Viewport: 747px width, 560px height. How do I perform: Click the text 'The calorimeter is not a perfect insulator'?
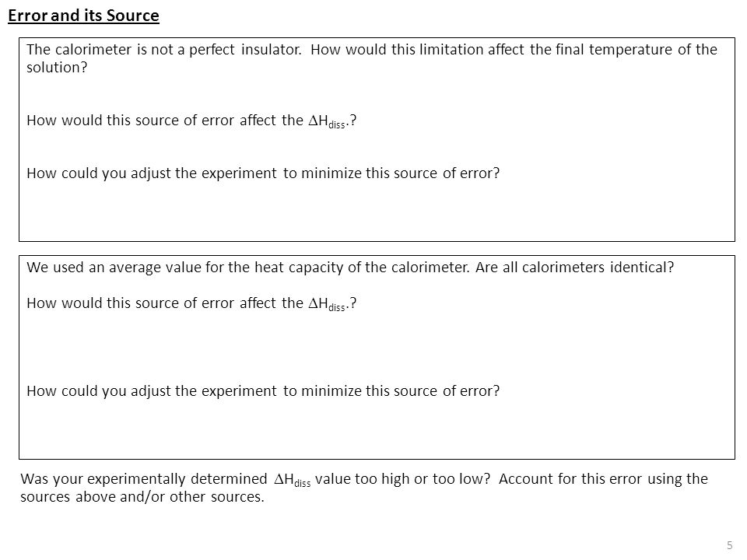[164, 50]
